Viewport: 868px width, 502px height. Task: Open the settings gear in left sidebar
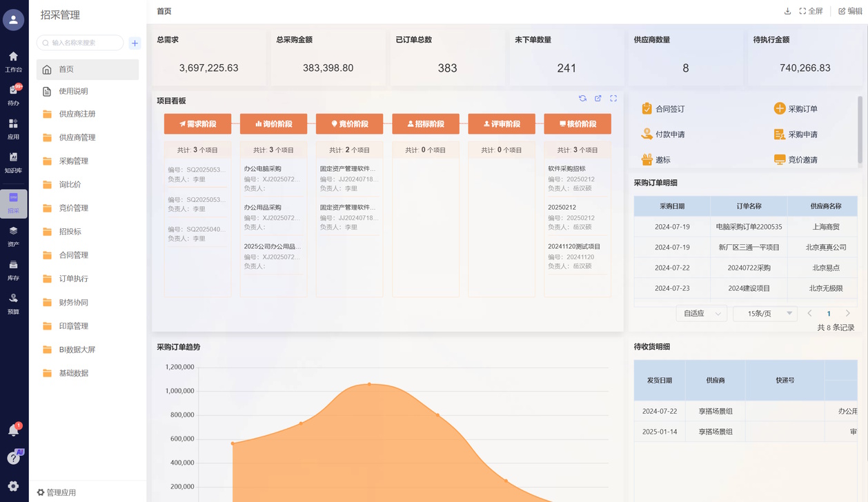[13, 486]
